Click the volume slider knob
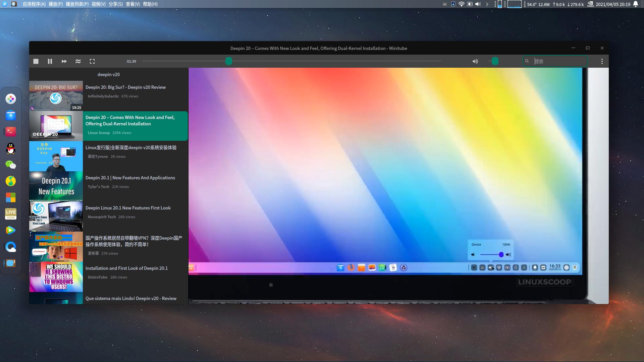The image size is (644, 362). tap(495, 61)
